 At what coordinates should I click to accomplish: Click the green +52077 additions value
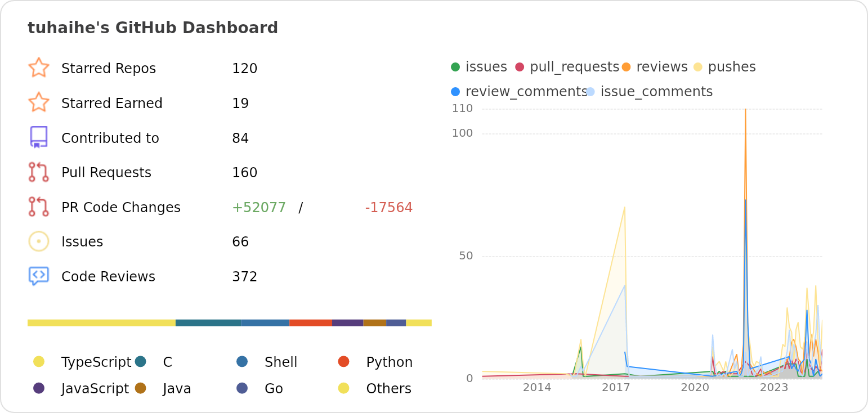coord(259,208)
